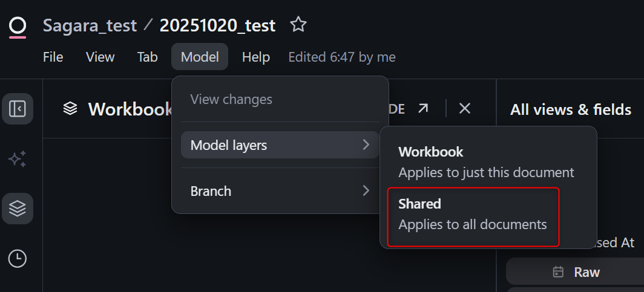The image size is (644, 292).
Task: Click the Workbook layers stack icon
Action: coord(71,109)
